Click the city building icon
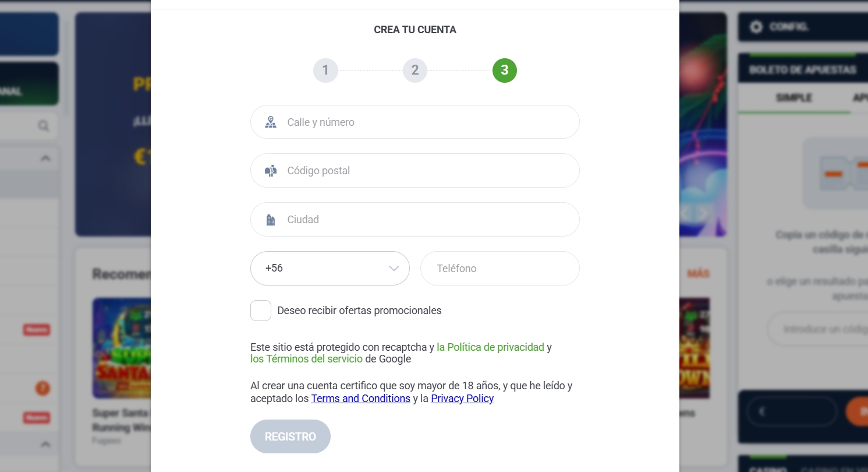The width and height of the screenshot is (868, 472). (270, 220)
